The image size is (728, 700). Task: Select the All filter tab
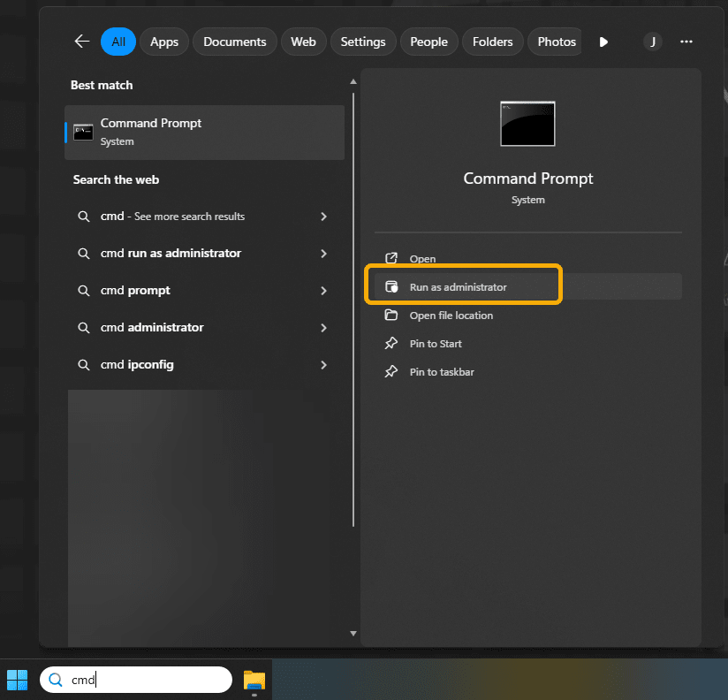click(x=118, y=42)
